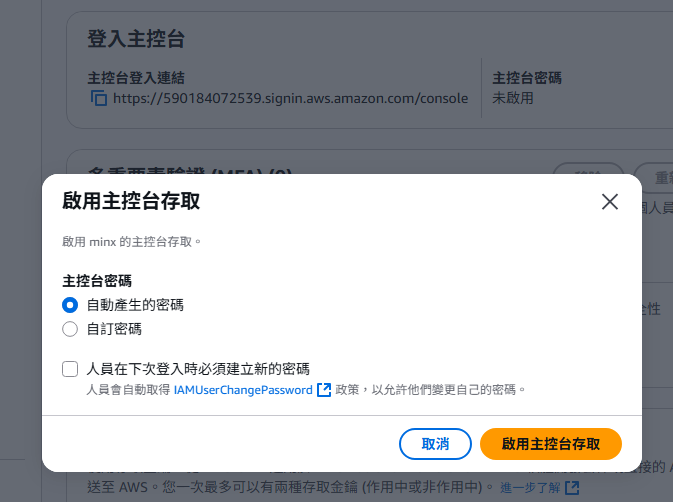Image resolution: width=673 pixels, height=502 pixels.
Task: Click the external link icon after IAMUserChangePassword
Action: click(324, 390)
